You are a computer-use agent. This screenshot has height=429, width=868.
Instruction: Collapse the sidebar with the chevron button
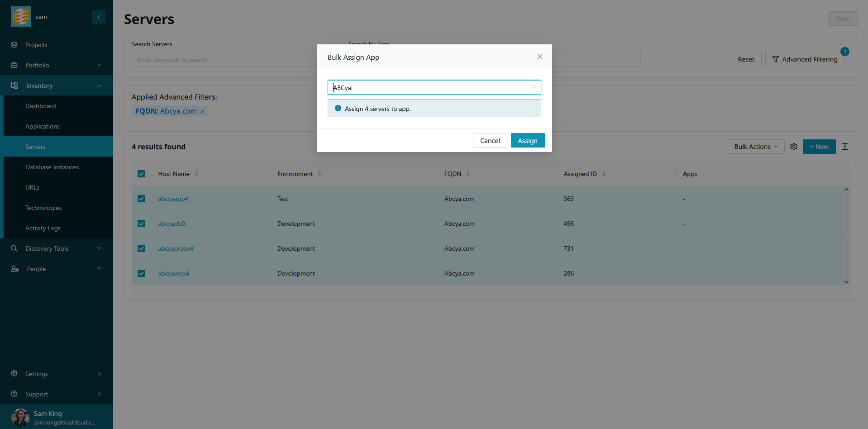pos(98,17)
